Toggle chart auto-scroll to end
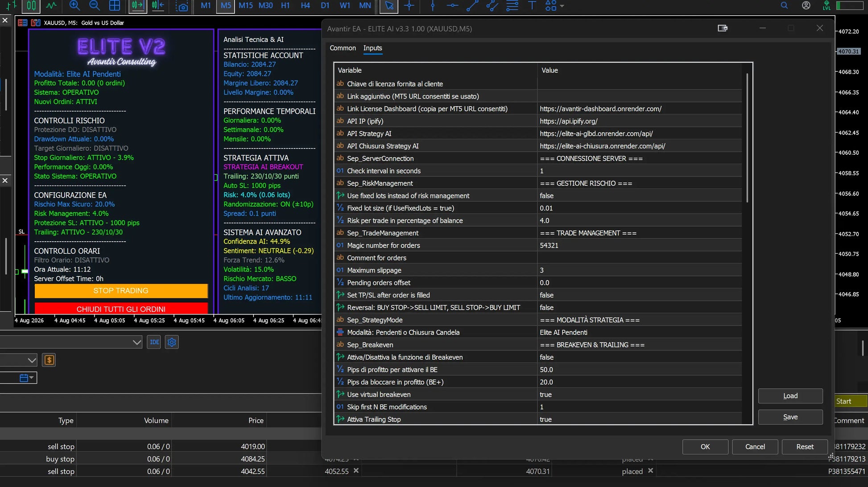This screenshot has height=487, width=868. (137, 6)
